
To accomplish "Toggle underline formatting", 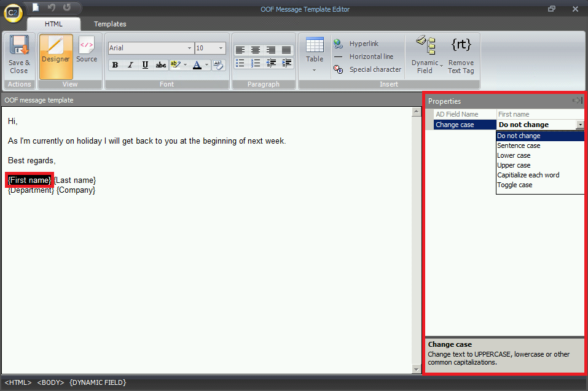I will (x=145, y=65).
